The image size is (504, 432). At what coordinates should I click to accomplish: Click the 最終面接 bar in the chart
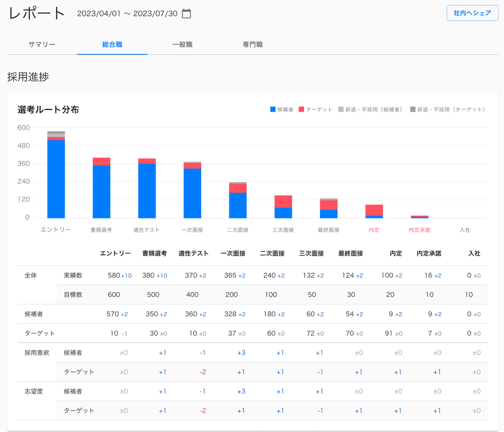[329, 208]
